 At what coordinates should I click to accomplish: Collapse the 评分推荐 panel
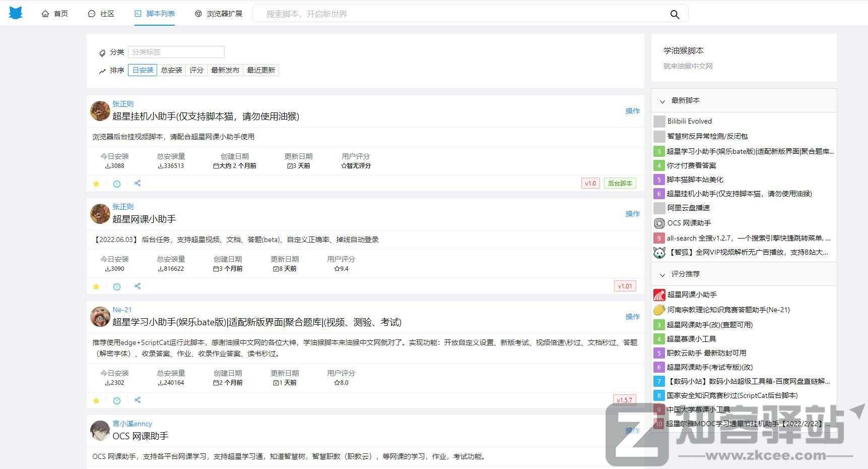pyautogui.click(x=662, y=274)
